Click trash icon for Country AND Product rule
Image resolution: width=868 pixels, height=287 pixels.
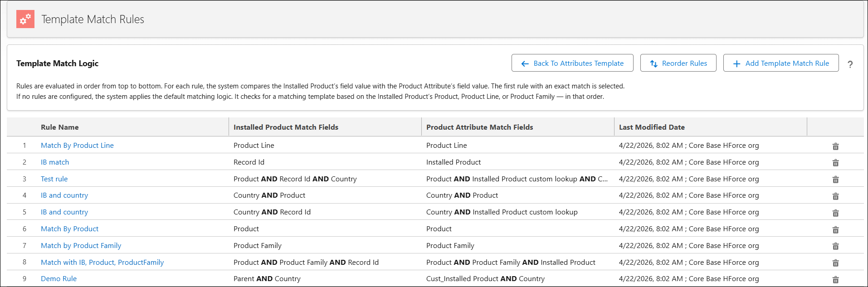pyautogui.click(x=835, y=196)
